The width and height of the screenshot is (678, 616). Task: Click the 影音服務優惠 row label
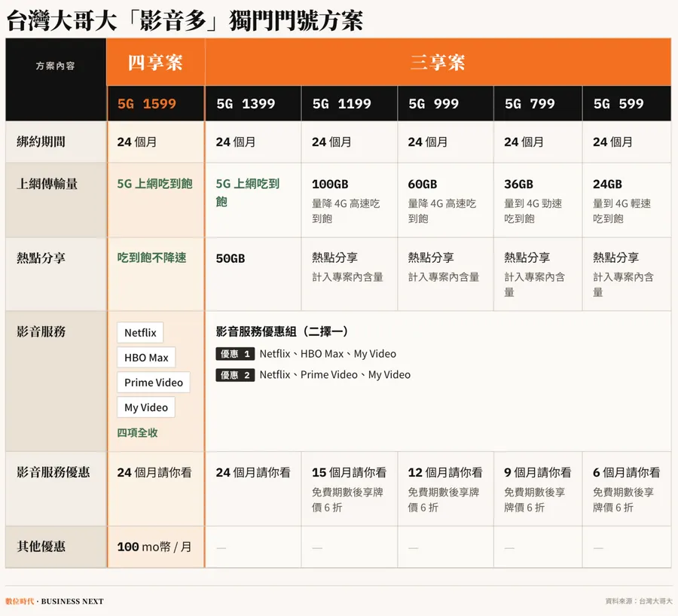[x=53, y=472]
